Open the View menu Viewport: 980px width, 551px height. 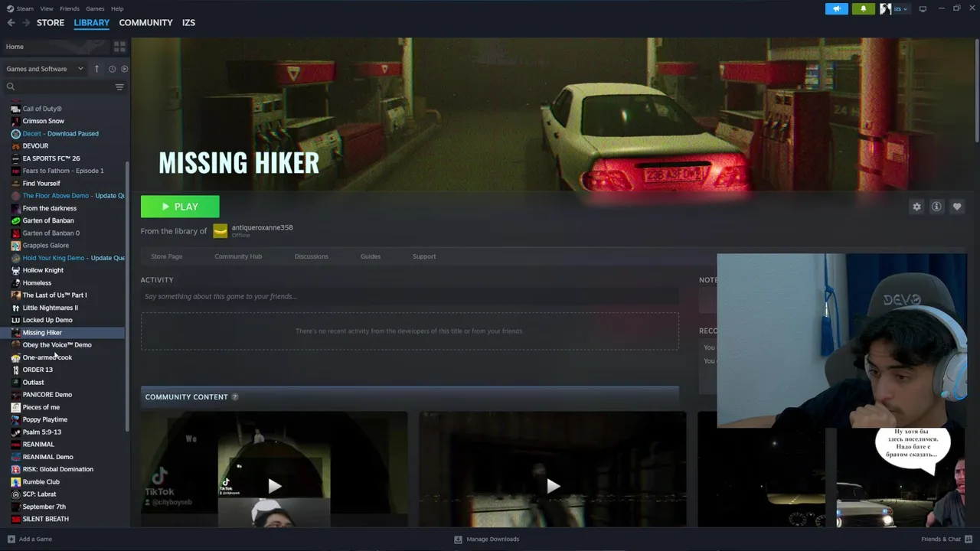pos(47,8)
